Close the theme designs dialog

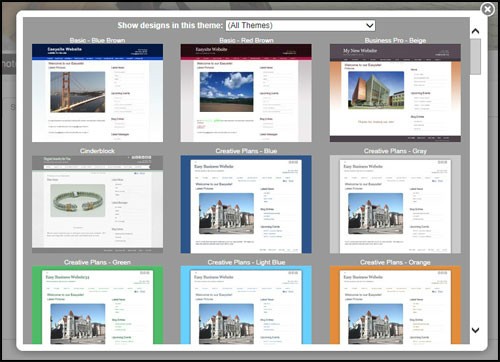[488, 9]
